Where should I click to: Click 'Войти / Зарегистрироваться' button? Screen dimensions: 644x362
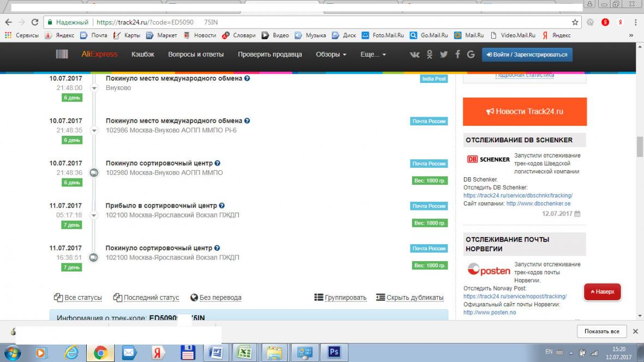click(x=527, y=55)
